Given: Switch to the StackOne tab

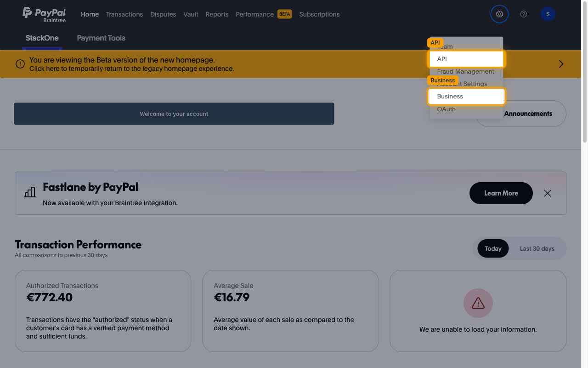Looking at the screenshot, I should pos(42,38).
